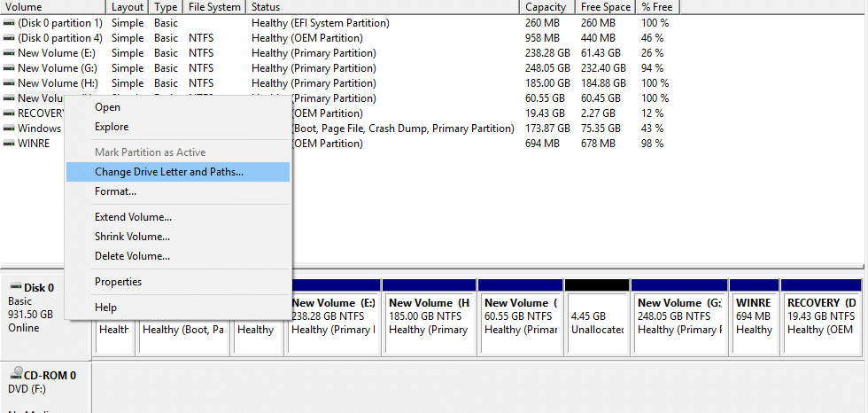Image resolution: width=868 pixels, height=413 pixels.
Task: Select the 4.45 GB Unallocated partition block
Action: coord(596,323)
